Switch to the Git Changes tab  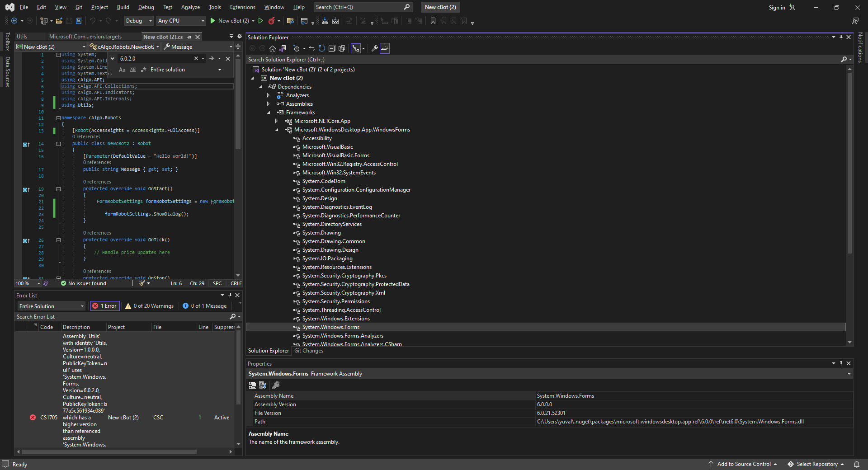[x=309, y=351]
